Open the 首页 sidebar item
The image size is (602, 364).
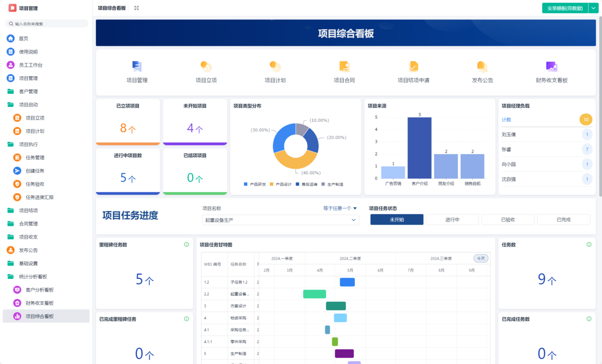point(22,38)
